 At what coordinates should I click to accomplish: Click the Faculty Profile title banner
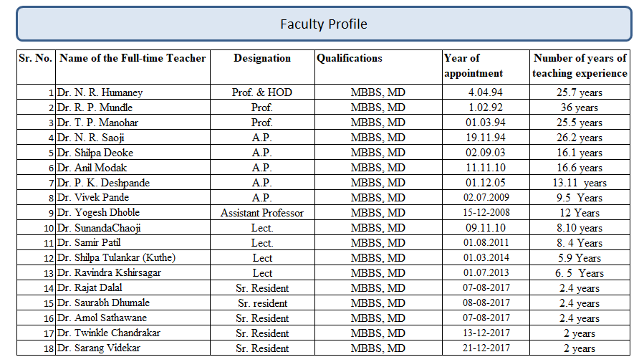pos(324,24)
